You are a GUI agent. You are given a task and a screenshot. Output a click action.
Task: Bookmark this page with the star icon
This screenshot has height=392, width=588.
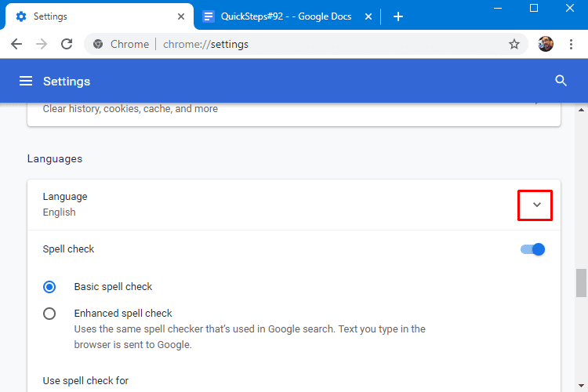514,45
